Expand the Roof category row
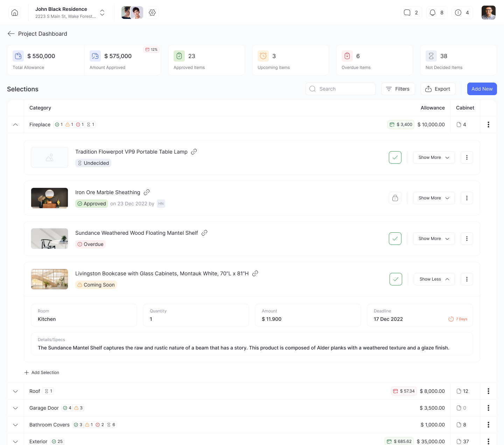The height and width of the screenshot is (445, 504). click(15, 391)
